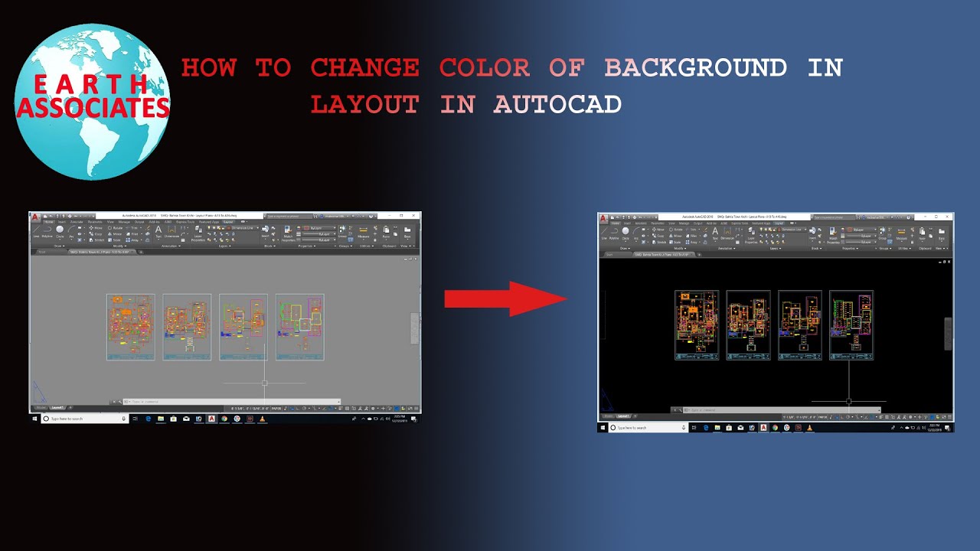Open ByLayer color dropdown in gray-background window
Image resolution: width=980 pixels, height=551 pixels.
[x=320, y=228]
